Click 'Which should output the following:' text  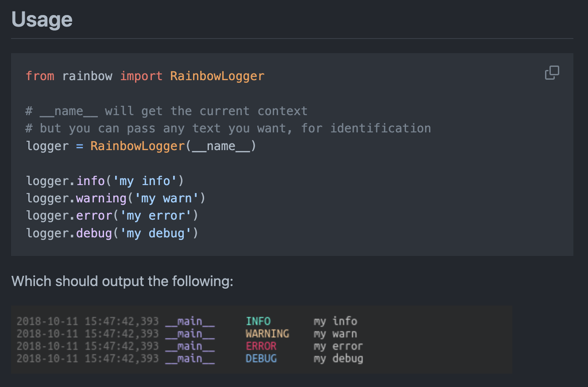click(x=122, y=281)
